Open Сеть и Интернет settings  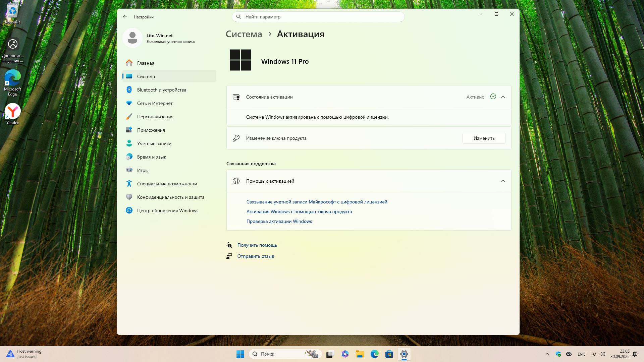point(155,103)
